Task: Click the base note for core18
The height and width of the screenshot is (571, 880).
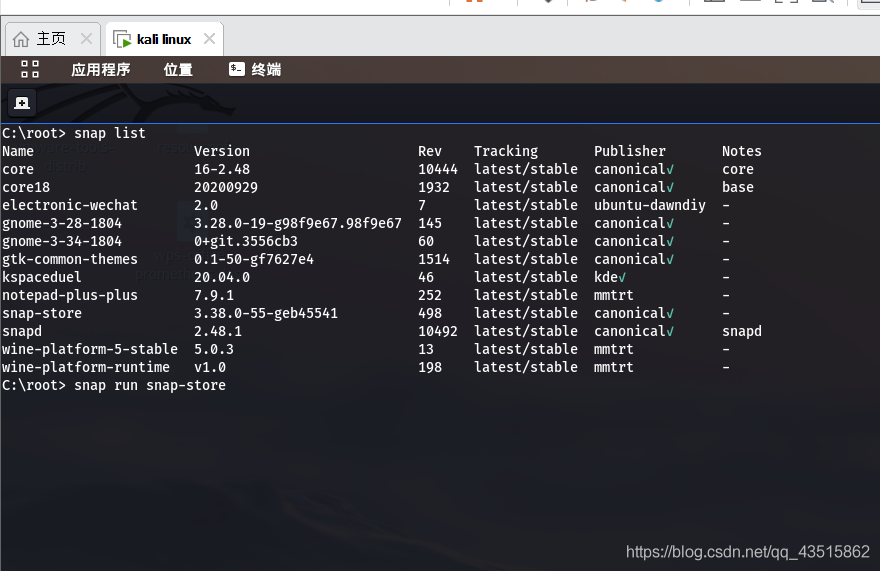Action: click(737, 187)
